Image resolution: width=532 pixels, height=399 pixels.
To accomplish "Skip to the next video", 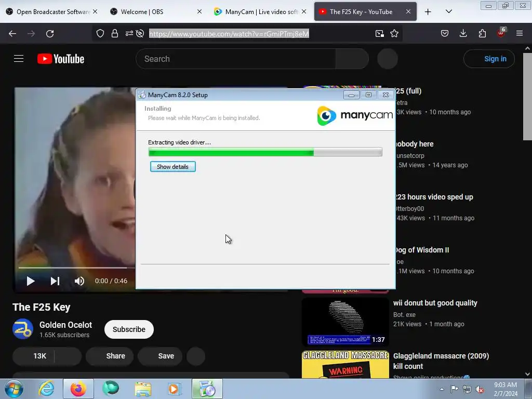I will pyautogui.click(x=55, y=281).
